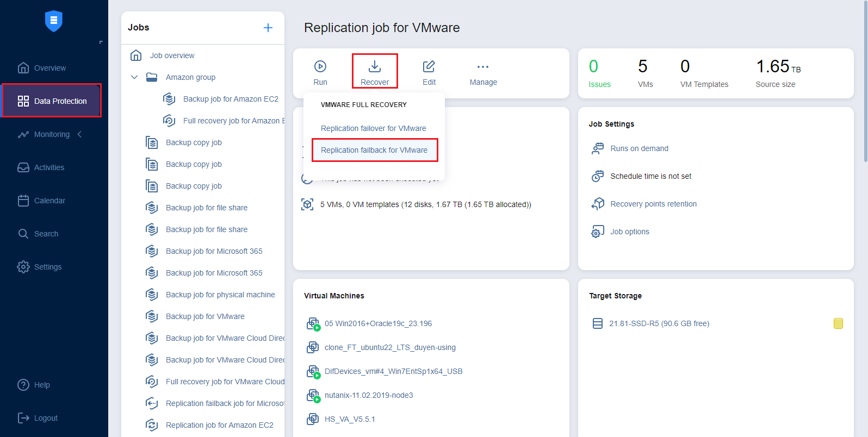Open Settings gear in sidebar
The image size is (868, 437).
[x=23, y=267]
